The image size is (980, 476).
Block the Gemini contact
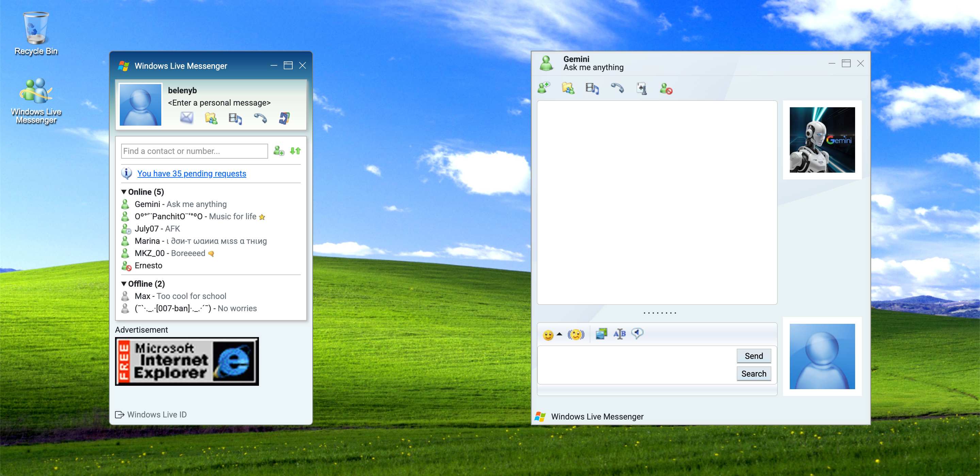point(666,88)
